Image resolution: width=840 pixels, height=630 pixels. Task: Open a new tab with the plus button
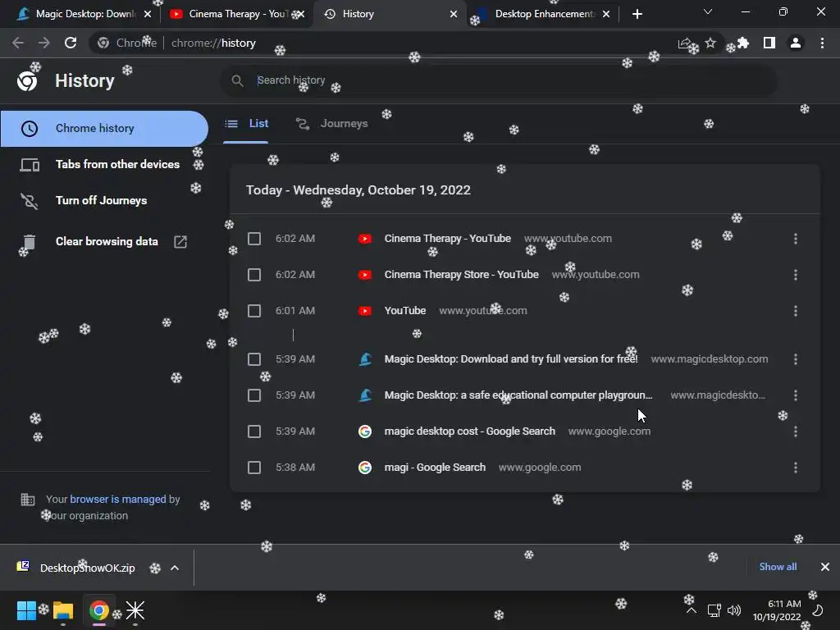point(637,14)
